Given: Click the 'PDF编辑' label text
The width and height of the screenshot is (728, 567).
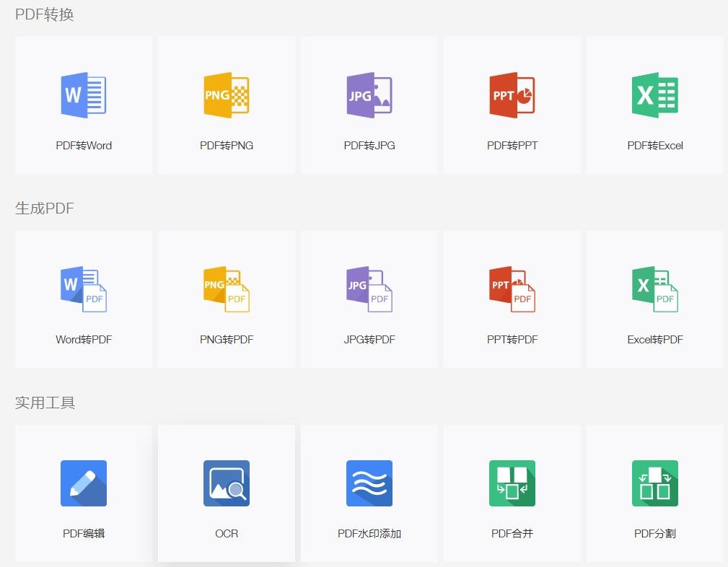Looking at the screenshot, I should tap(84, 534).
